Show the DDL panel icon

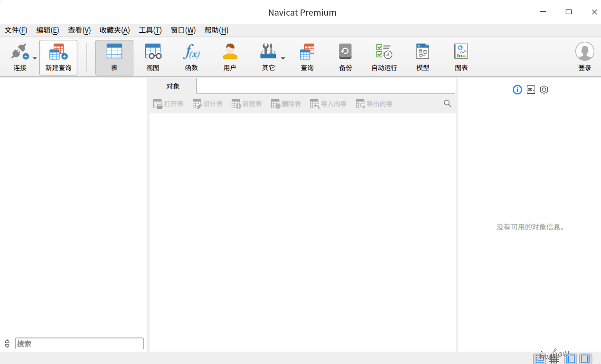pyautogui.click(x=531, y=90)
